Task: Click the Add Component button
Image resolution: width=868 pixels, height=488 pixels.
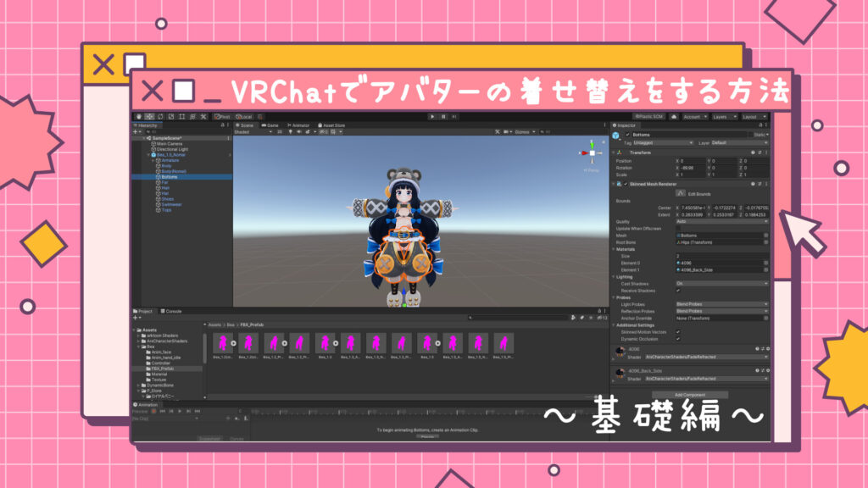Action: click(x=690, y=395)
